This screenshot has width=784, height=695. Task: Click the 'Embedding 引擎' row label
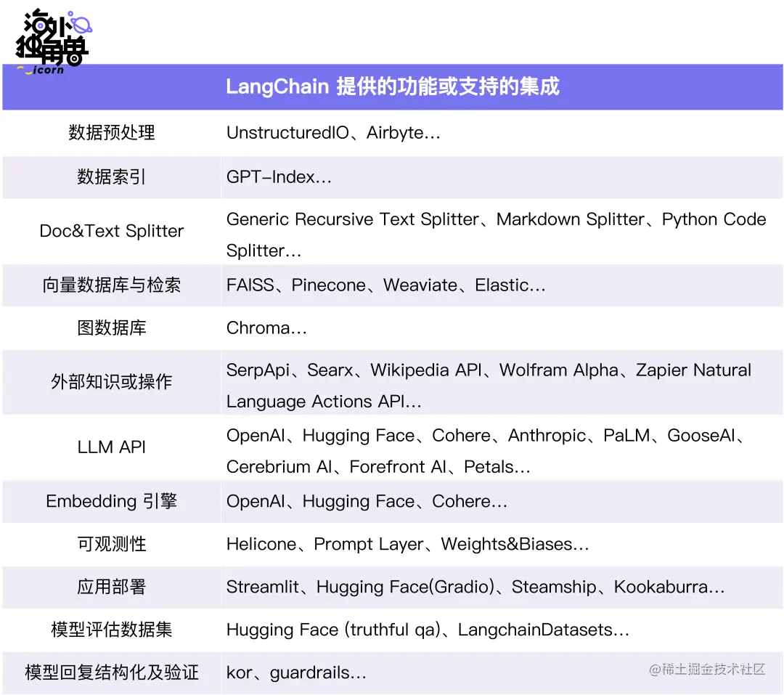112,501
